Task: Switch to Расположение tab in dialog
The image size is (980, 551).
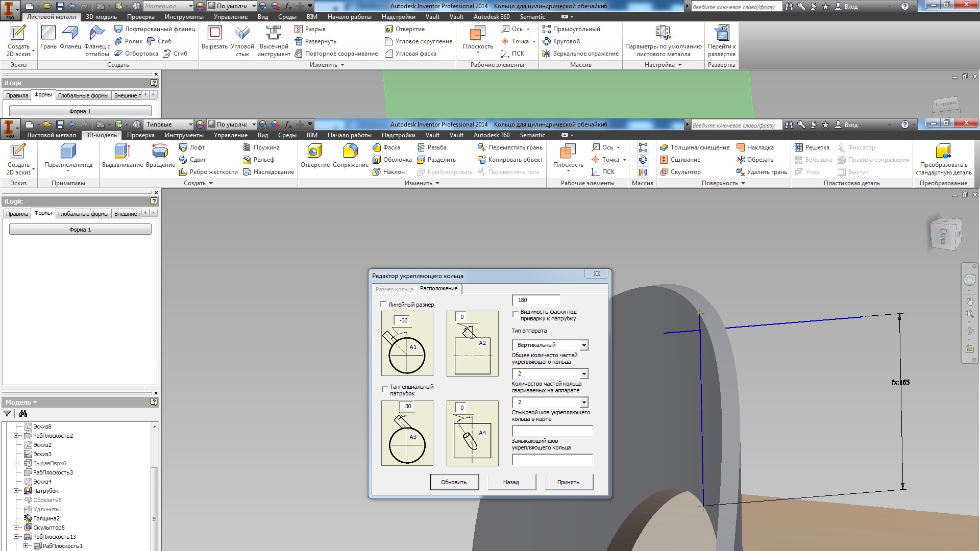Action: [438, 289]
